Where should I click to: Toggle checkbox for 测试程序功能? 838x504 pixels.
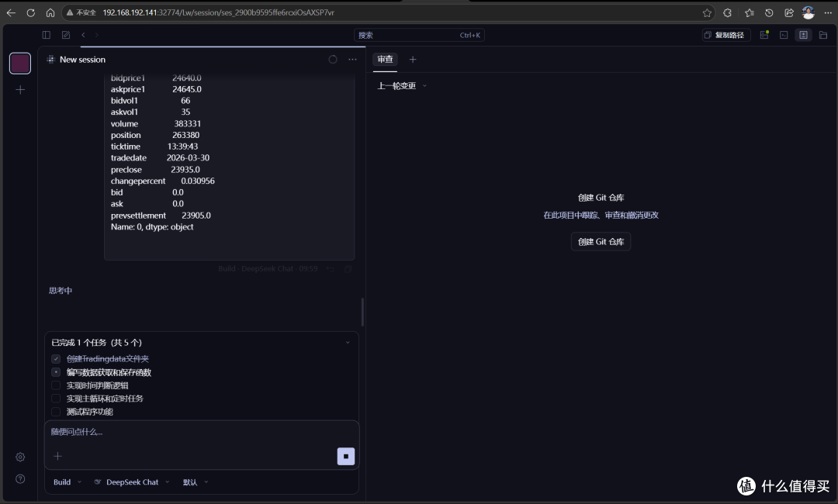[56, 412]
